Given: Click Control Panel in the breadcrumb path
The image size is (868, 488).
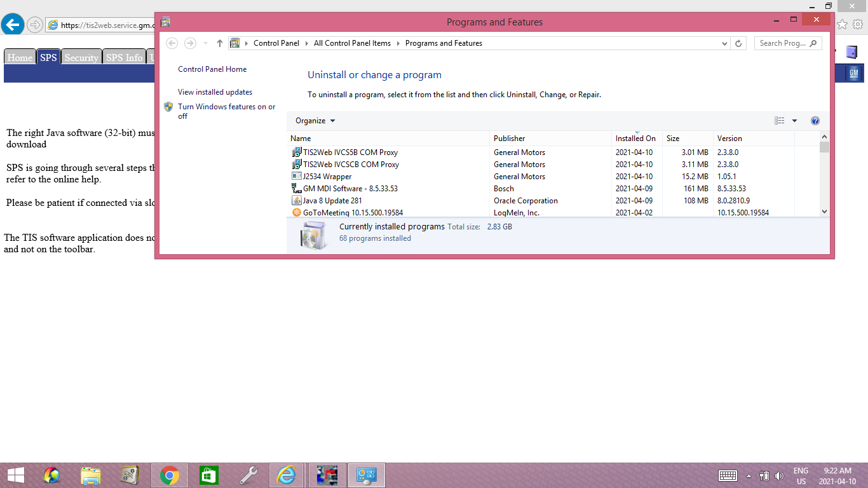Looking at the screenshot, I should point(276,43).
